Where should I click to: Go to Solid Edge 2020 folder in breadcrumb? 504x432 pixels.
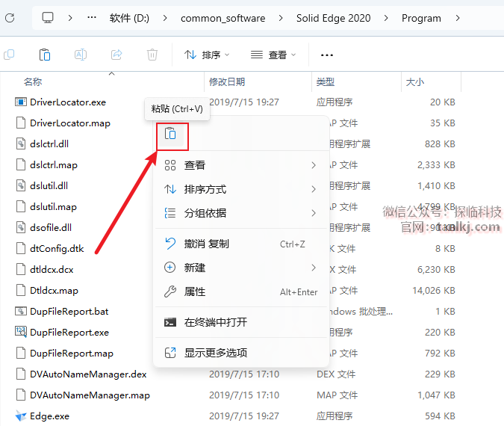tap(333, 18)
